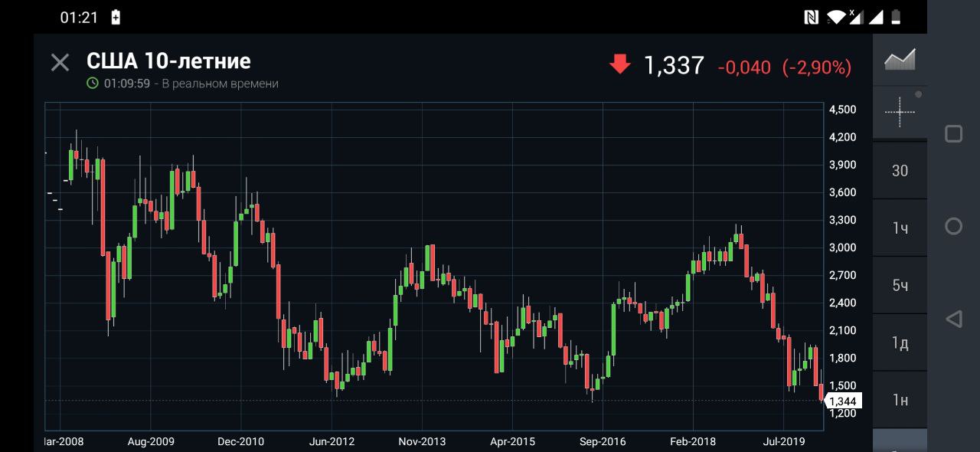Tap the current price 1,337
980x452 pixels.
pos(674,66)
